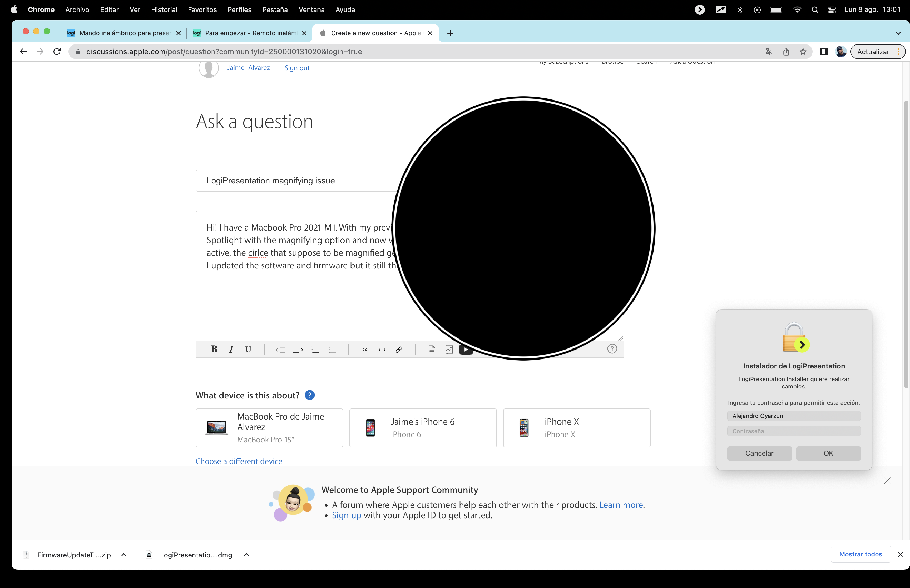Click the italic formatting icon
This screenshot has height=588, width=910.
click(231, 349)
